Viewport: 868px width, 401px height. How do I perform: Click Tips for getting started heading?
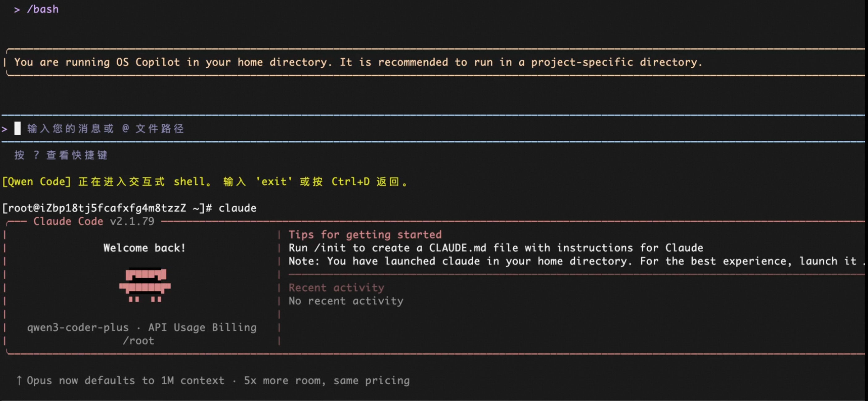365,235
